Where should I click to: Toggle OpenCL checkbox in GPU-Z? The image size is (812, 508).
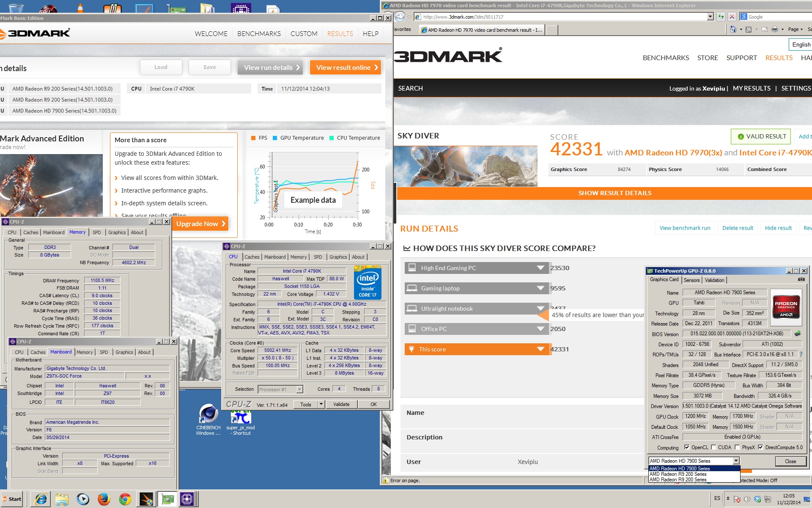click(687, 447)
